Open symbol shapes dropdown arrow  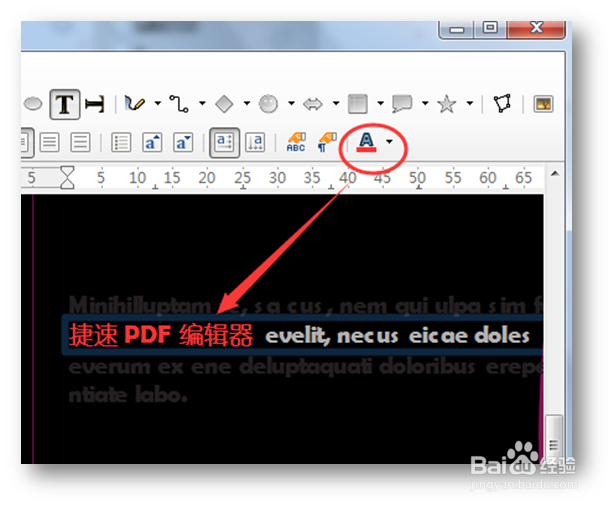291,103
